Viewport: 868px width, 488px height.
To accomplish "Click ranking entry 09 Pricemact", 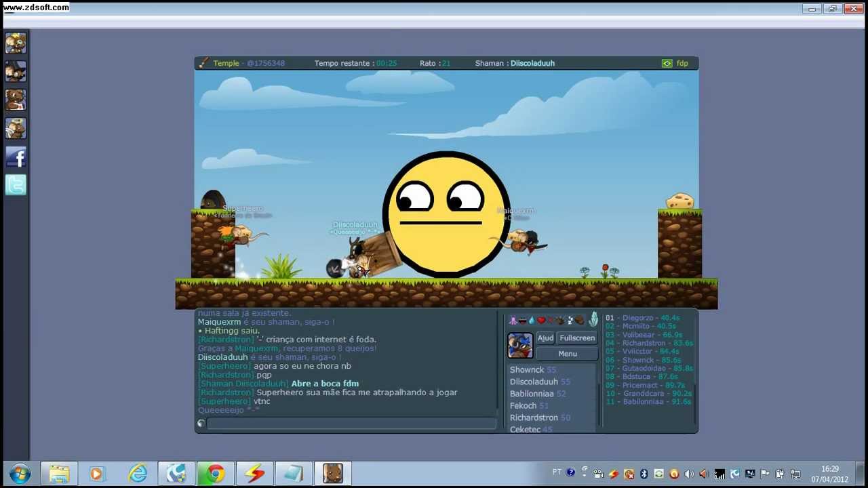I will [645, 385].
